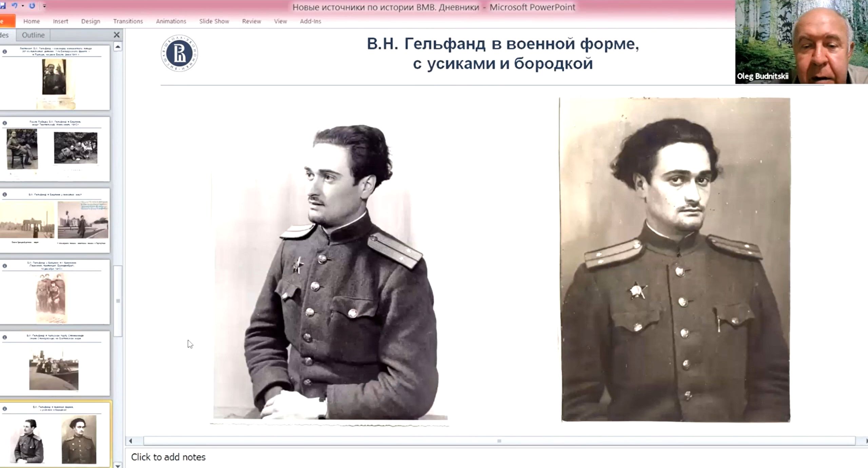Screen dimensions: 868x468
Task: Click the Redo/Repeat icon
Action: point(32,6)
